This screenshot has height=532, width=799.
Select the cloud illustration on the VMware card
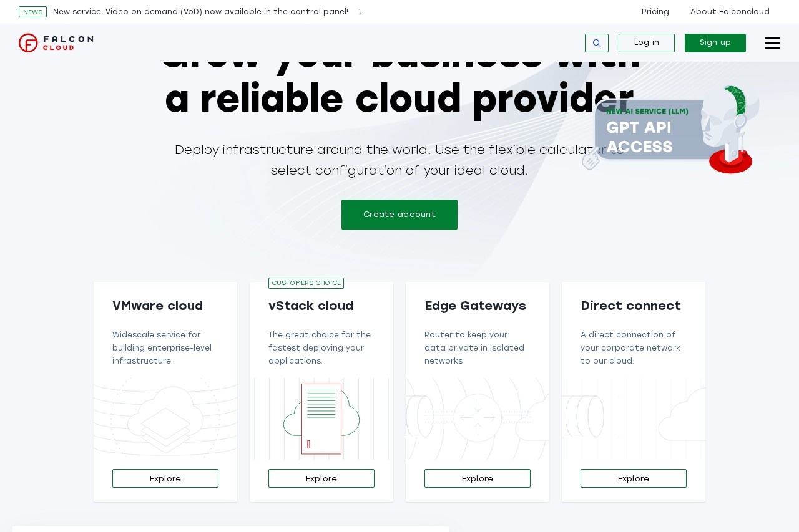tap(165, 418)
